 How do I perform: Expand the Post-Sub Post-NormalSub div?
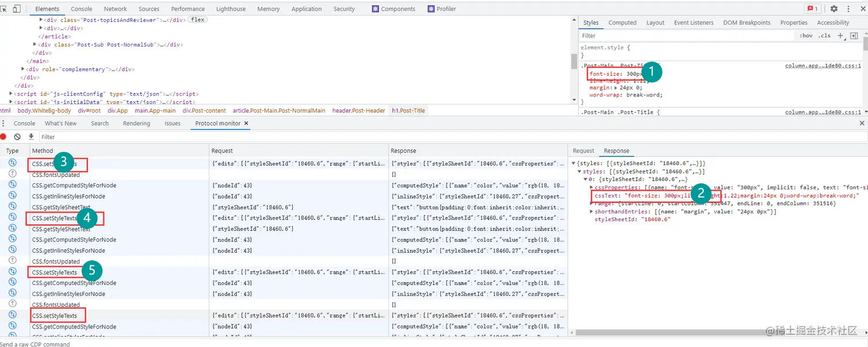[x=35, y=44]
